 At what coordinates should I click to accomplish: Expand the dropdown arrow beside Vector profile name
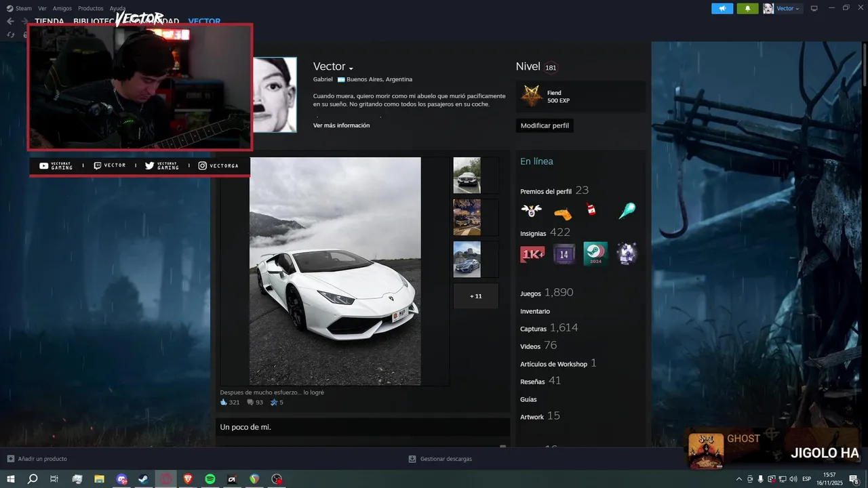351,68
